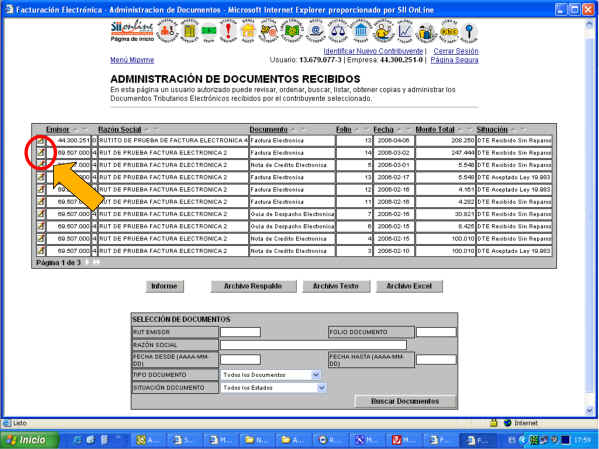Screen dimensions: 599x449
Task: Sort table by the Fecha column header
Action: point(383,130)
